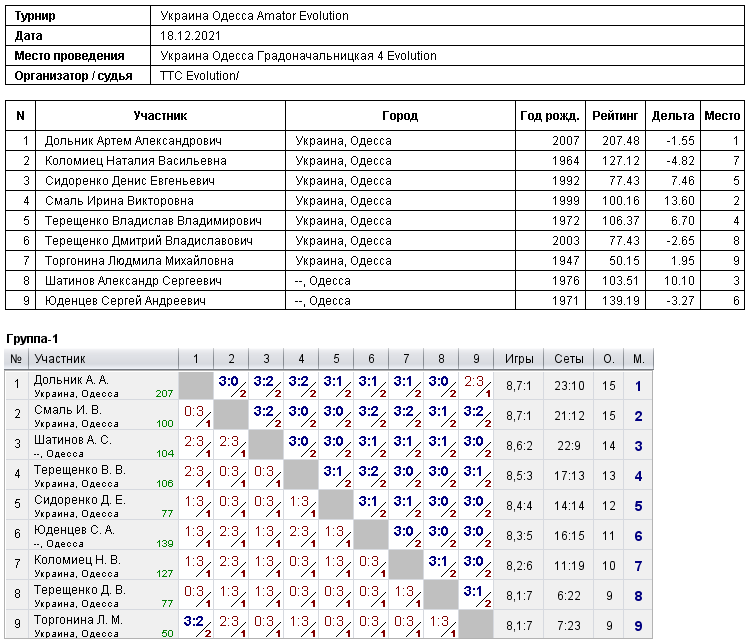Screen dimensions: 750x644
Task: Select Коломиец Наталия Васильевна in participant list
Action: (135, 161)
